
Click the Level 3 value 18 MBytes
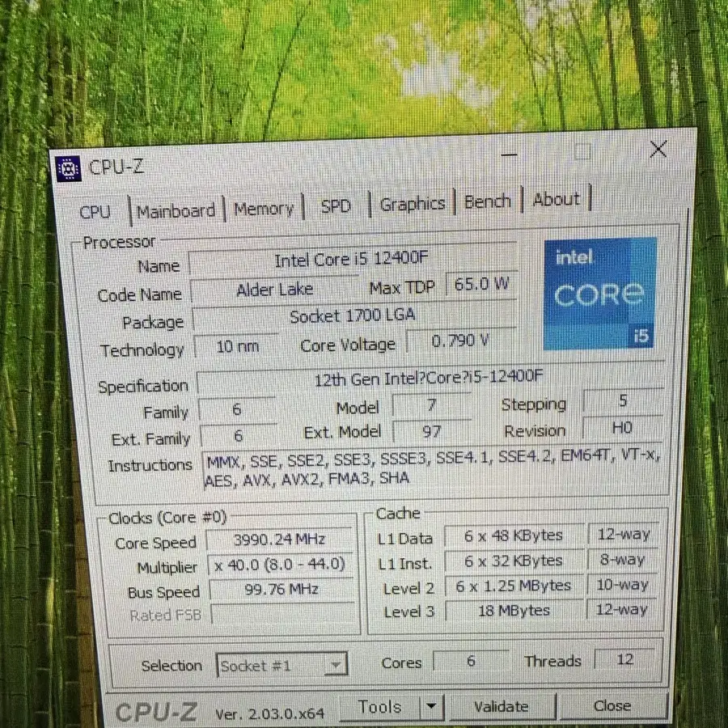[514, 611]
